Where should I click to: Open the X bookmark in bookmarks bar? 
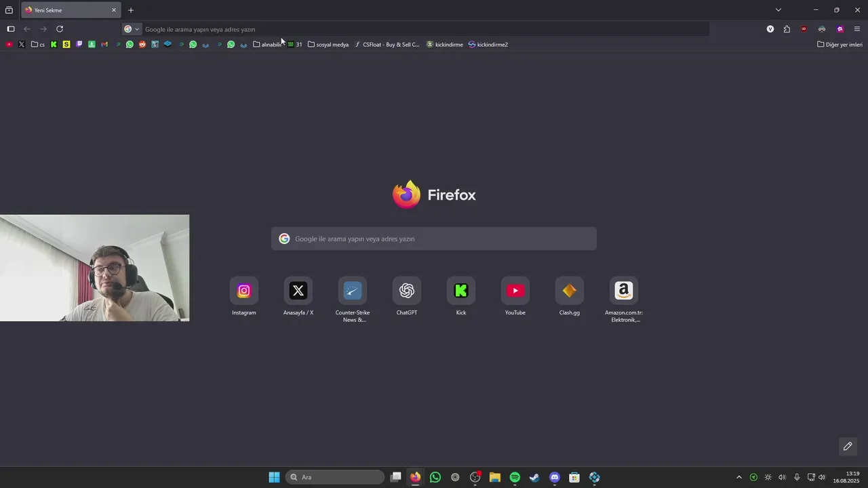[x=22, y=45]
